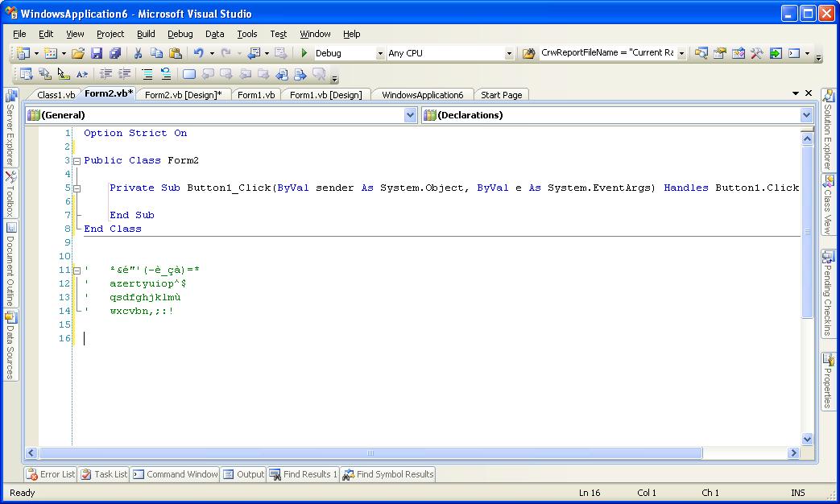Image resolution: width=840 pixels, height=504 pixels.
Task: Open the Start Page green arrow icon
Action: (x=776, y=53)
